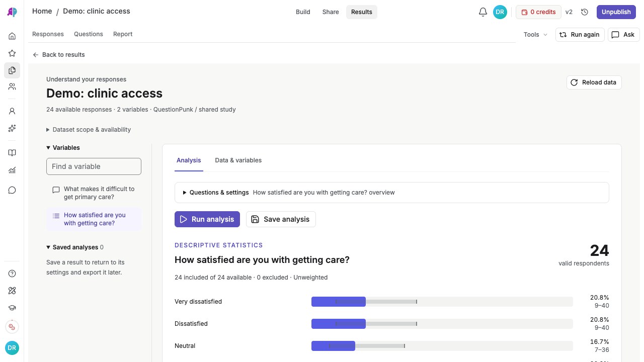Open the single-person sidebar icon

12,111
